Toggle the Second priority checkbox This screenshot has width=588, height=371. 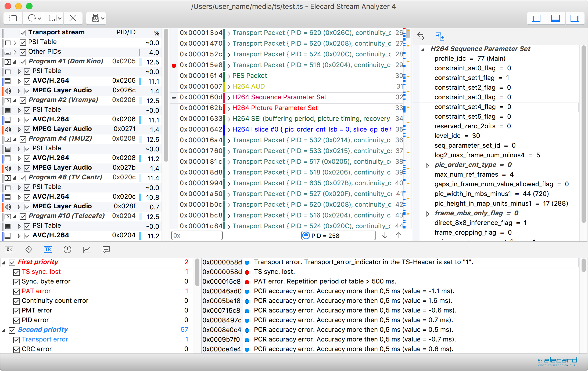(x=12, y=330)
